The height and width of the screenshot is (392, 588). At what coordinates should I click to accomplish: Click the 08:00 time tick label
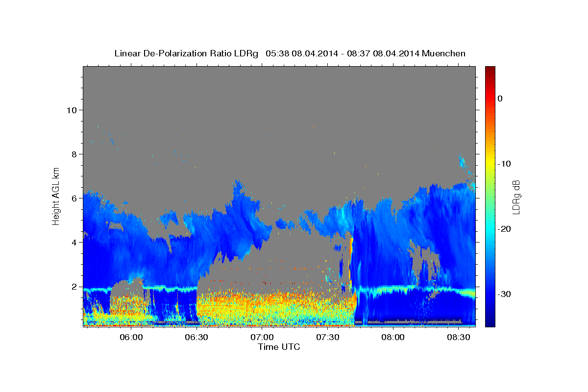pyautogui.click(x=393, y=338)
